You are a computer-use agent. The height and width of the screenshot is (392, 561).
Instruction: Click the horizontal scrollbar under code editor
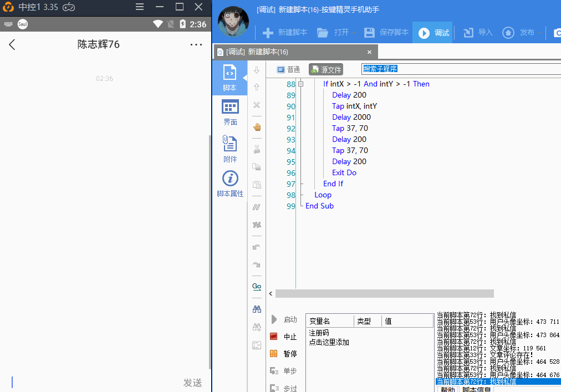[x=384, y=294]
